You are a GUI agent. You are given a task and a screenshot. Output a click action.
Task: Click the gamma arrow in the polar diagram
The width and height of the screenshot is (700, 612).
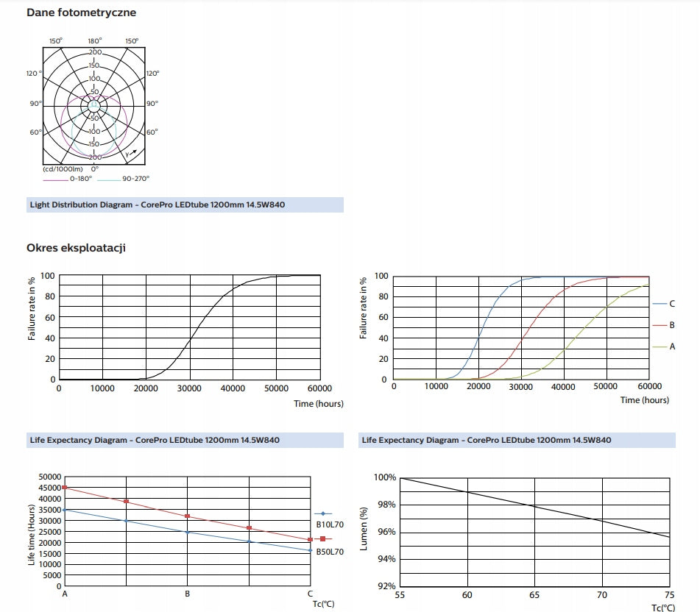pyautogui.click(x=131, y=153)
